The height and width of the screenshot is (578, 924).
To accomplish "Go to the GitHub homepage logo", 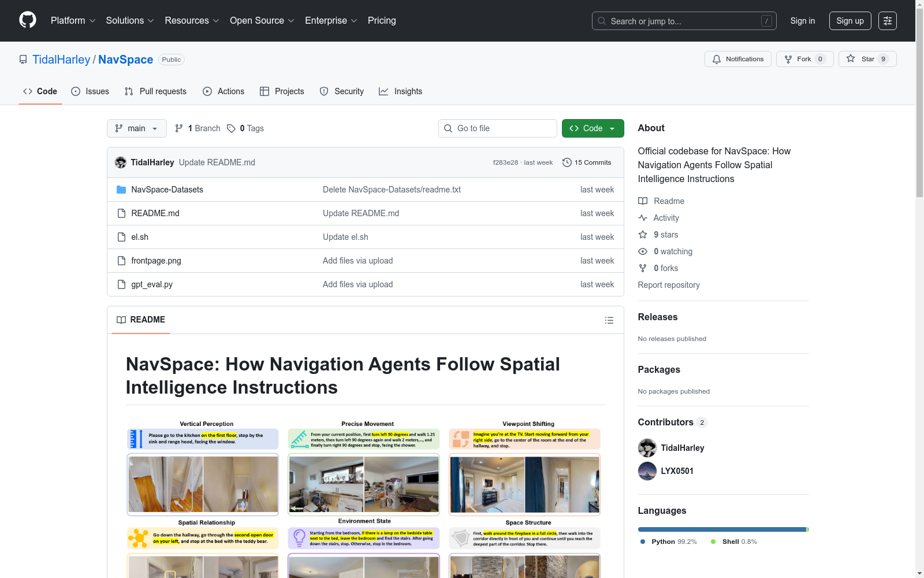I will click(28, 20).
